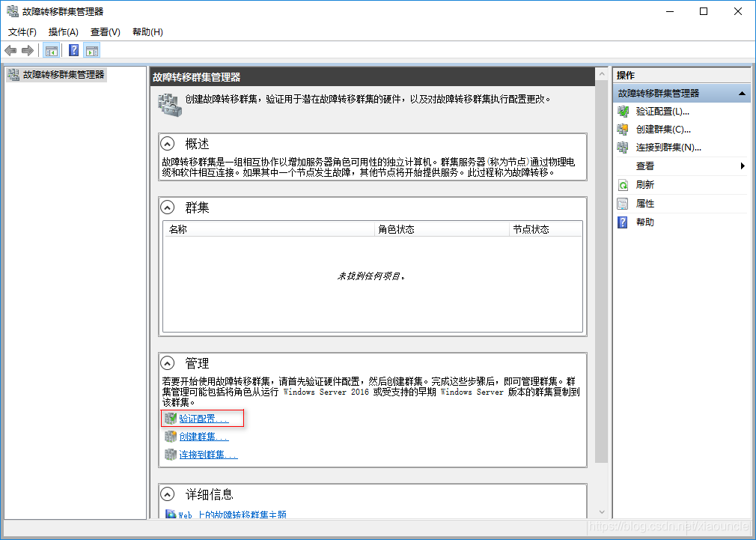This screenshot has width=756, height=540.
Task: Toggle the action pane toolbar icon
Action: point(92,51)
